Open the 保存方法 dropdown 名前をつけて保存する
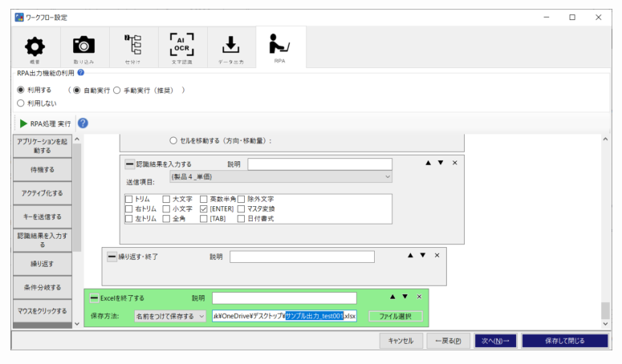 170,316
